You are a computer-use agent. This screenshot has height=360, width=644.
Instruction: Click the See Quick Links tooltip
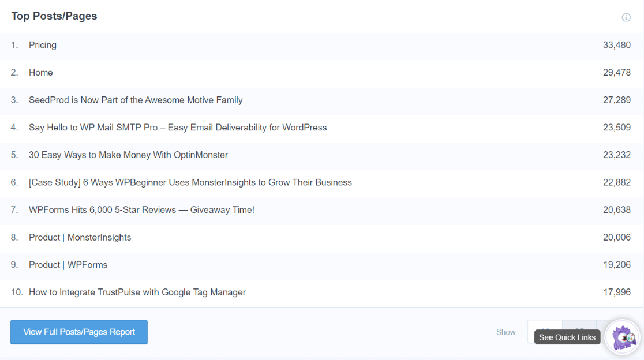[567, 337]
